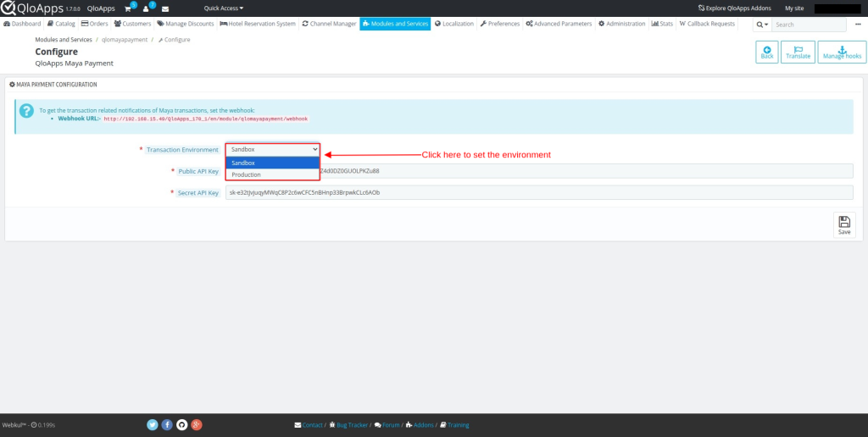Open the Advanced Parameters menu

click(559, 24)
